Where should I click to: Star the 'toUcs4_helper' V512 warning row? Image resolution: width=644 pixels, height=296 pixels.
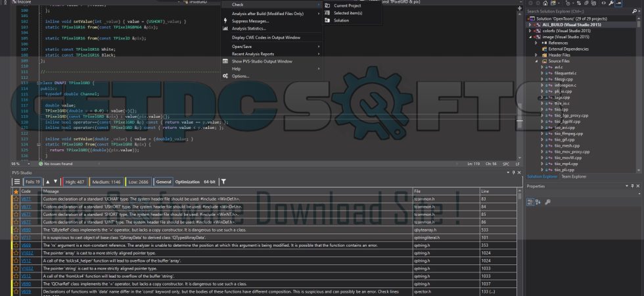(16, 260)
